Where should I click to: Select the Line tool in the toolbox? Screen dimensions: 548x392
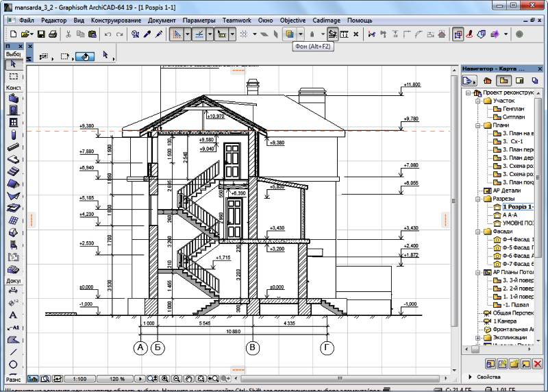pyautogui.click(x=13, y=352)
